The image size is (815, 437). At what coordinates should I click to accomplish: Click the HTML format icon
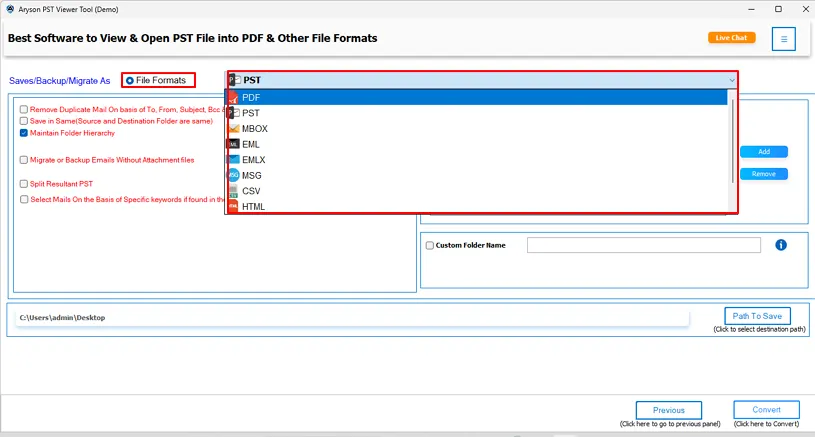pos(233,206)
